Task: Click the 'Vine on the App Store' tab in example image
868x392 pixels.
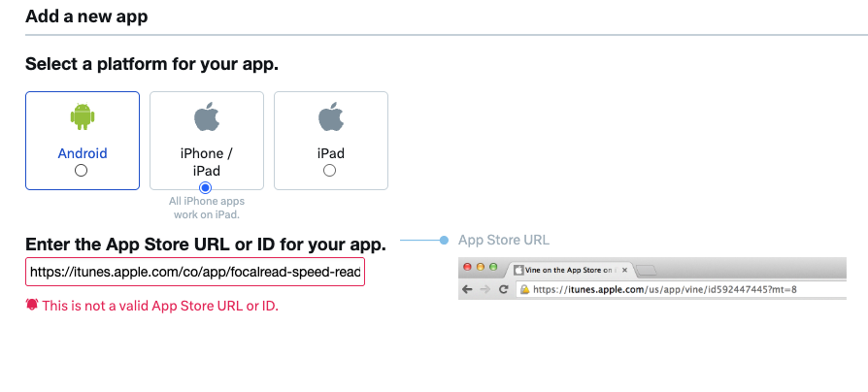Action: click(570, 270)
